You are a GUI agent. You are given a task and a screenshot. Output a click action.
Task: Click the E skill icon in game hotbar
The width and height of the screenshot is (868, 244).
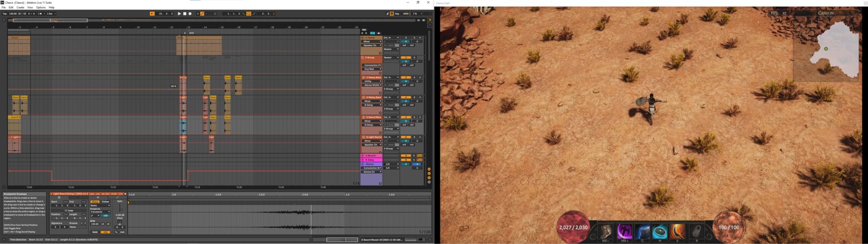pos(679,232)
